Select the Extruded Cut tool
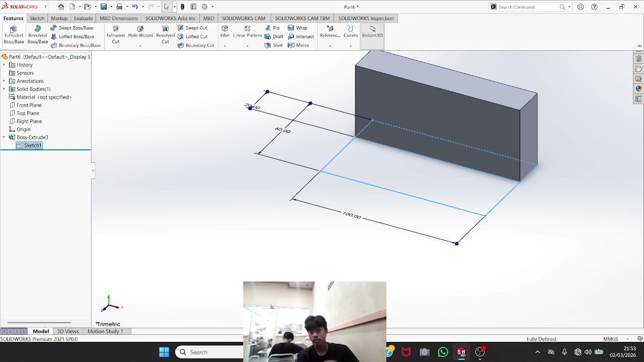The image size is (644, 362). (x=116, y=35)
